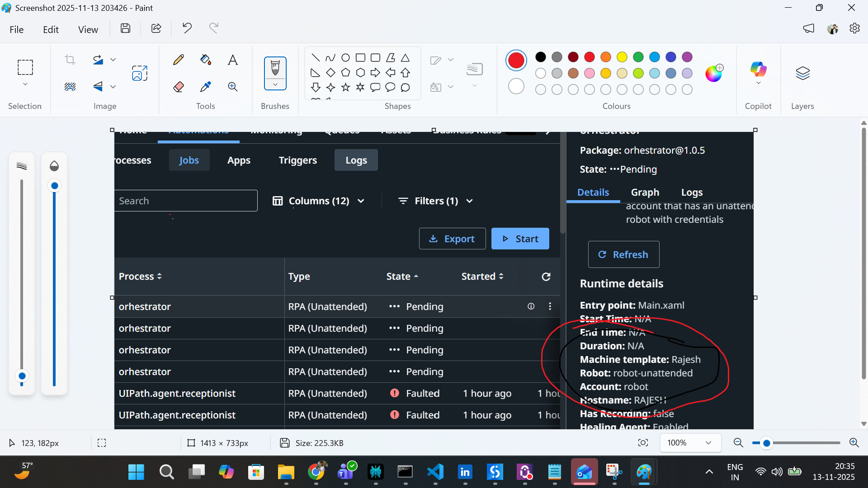This screenshot has height=488, width=868.
Task: Select the Text tool
Action: [233, 60]
